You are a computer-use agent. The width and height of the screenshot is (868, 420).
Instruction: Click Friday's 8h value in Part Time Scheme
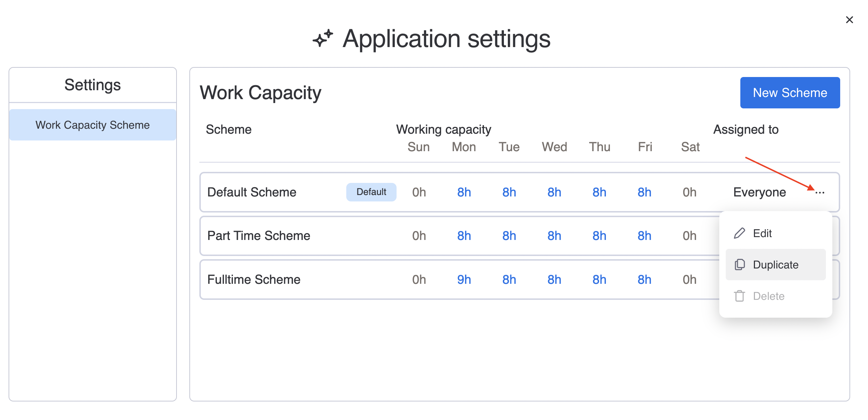[644, 236]
